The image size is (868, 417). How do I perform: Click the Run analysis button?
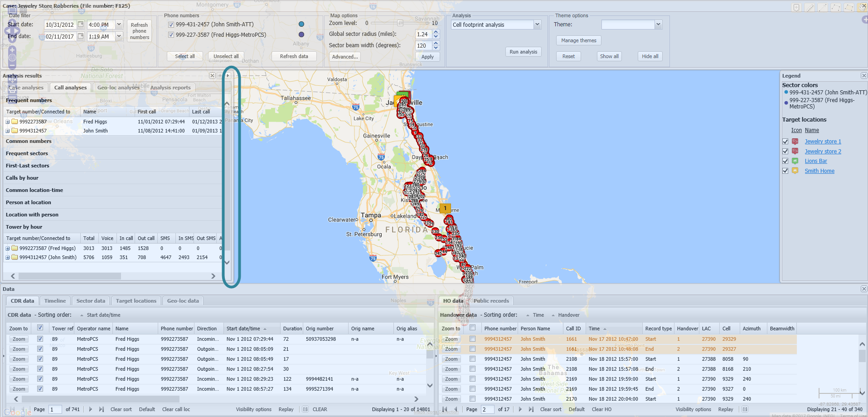[x=523, y=51]
